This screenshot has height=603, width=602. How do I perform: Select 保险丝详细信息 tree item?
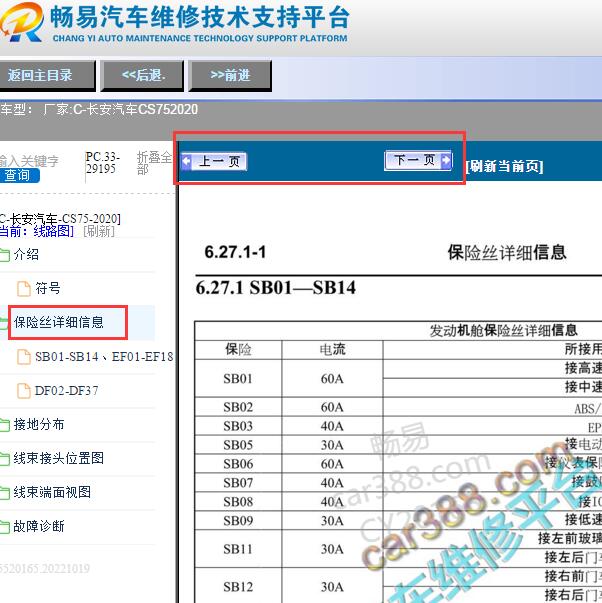58,322
